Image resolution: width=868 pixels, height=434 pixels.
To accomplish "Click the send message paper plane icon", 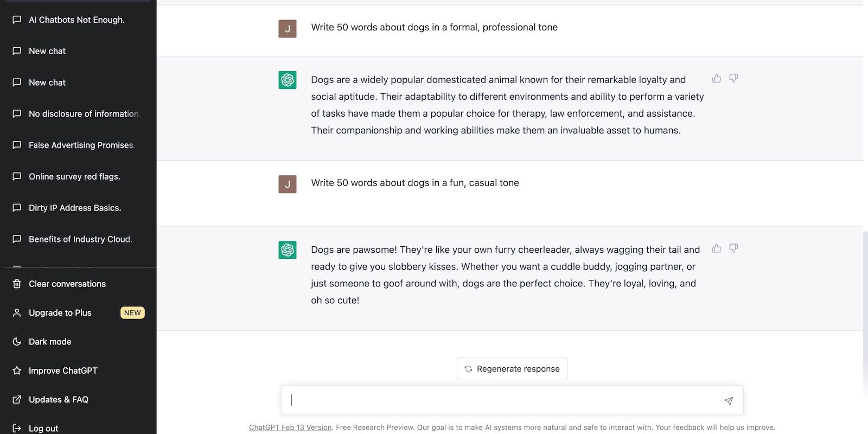I will 729,401.
